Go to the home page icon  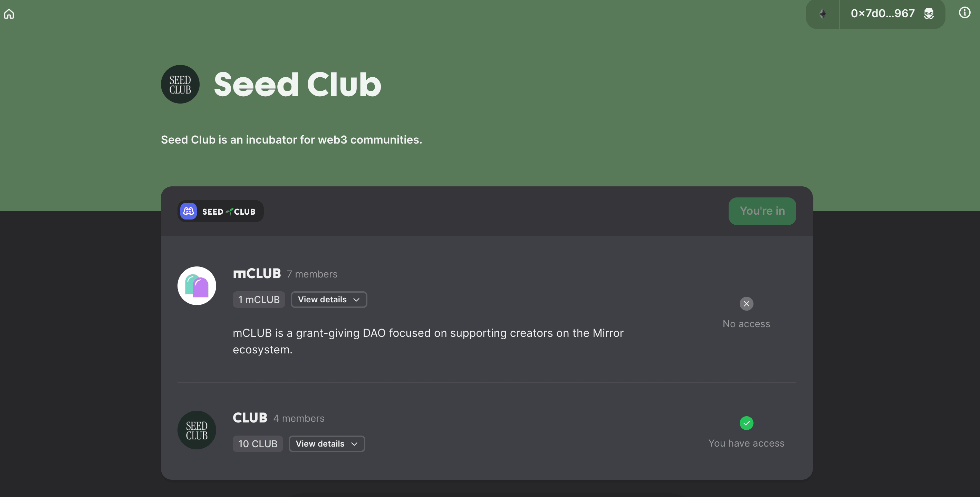(9, 14)
